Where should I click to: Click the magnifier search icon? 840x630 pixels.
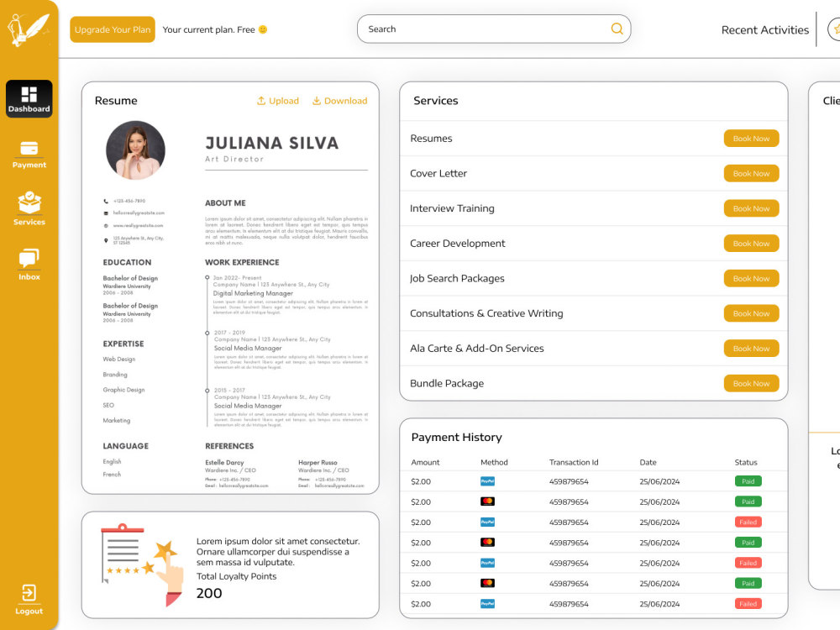point(617,29)
